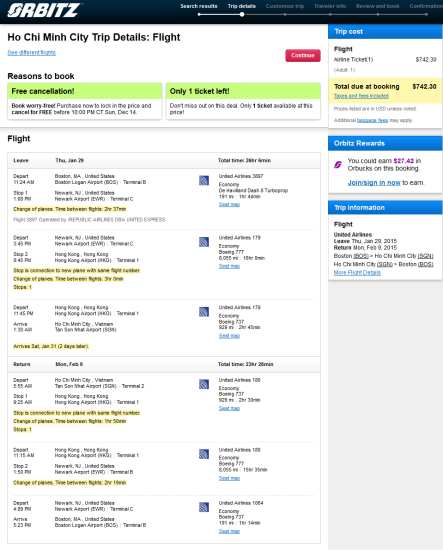The width and height of the screenshot is (443, 550).
Task: Click the Continue button
Action: [x=303, y=55]
